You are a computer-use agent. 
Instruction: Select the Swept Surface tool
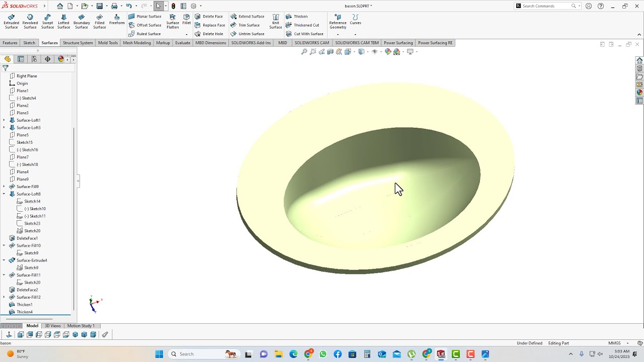[47, 22]
